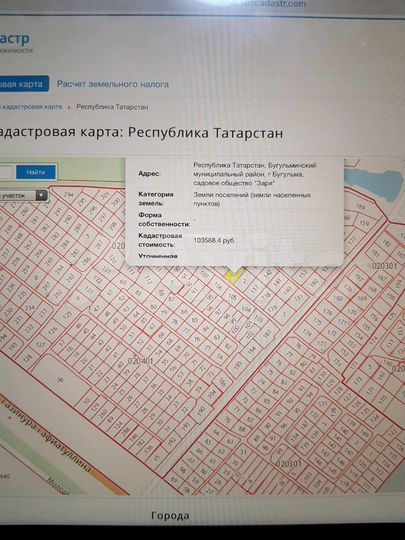Select parcel 173 on the map
The image size is (405, 540).
[x=322, y=344]
